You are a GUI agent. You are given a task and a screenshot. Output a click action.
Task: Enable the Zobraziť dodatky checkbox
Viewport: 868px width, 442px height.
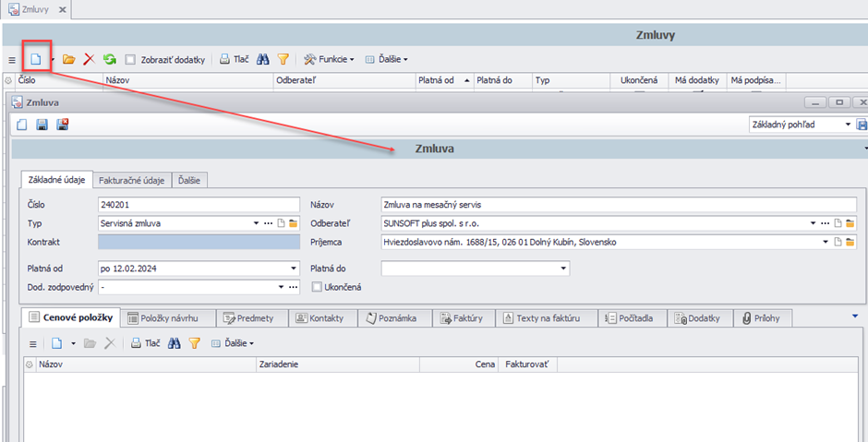(131, 59)
